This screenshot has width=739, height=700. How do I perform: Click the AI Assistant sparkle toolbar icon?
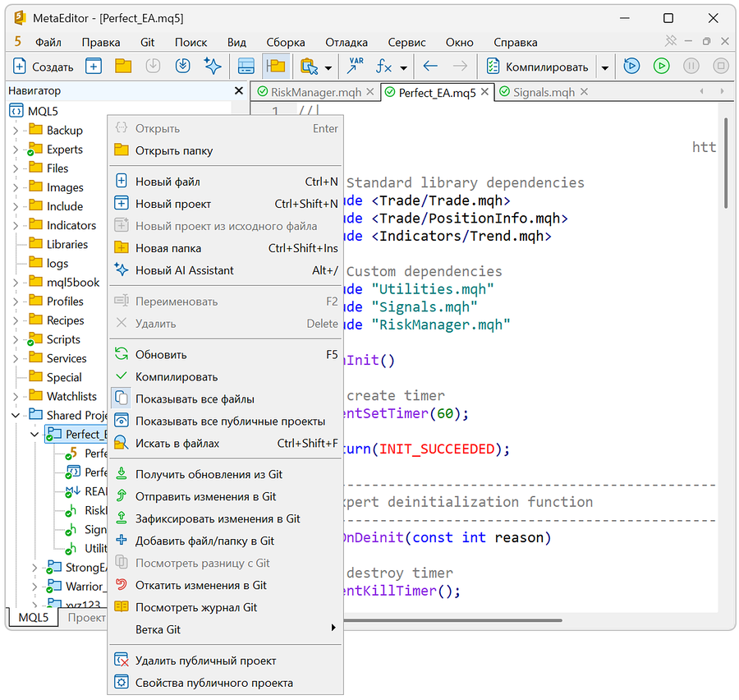point(213,66)
